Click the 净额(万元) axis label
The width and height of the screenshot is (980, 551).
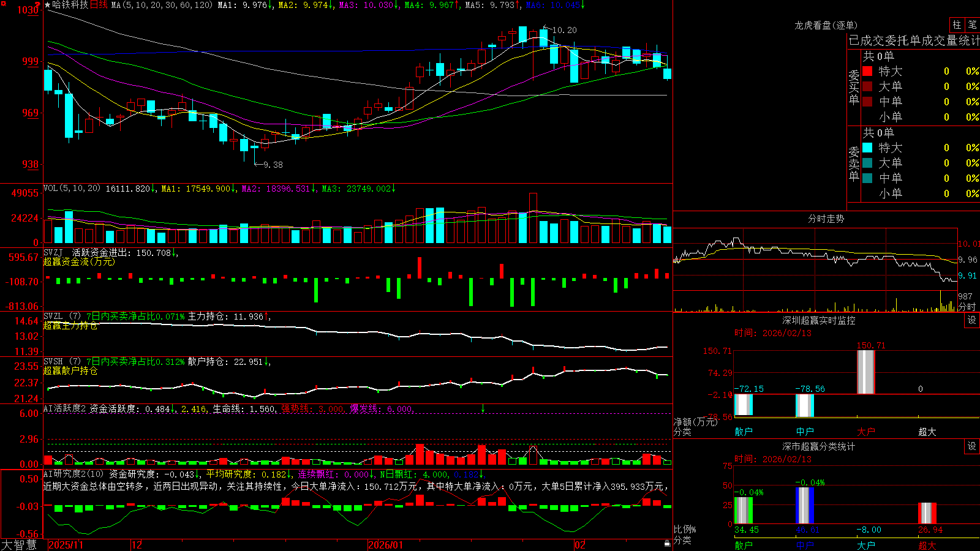click(x=695, y=422)
